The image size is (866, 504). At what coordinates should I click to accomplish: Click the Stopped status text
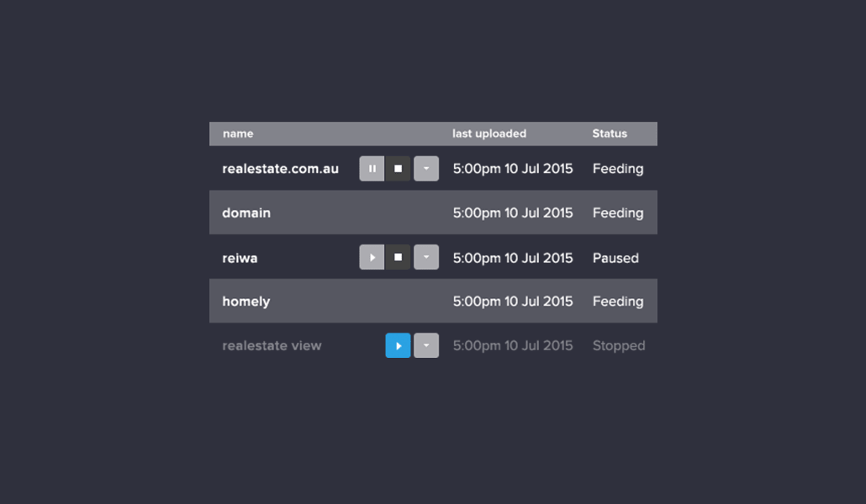tap(619, 346)
